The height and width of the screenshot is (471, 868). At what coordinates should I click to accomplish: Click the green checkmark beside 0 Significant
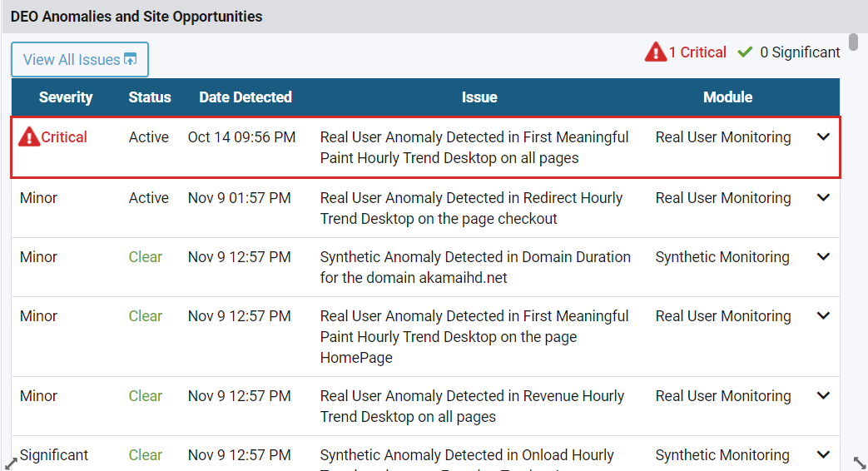745,52
